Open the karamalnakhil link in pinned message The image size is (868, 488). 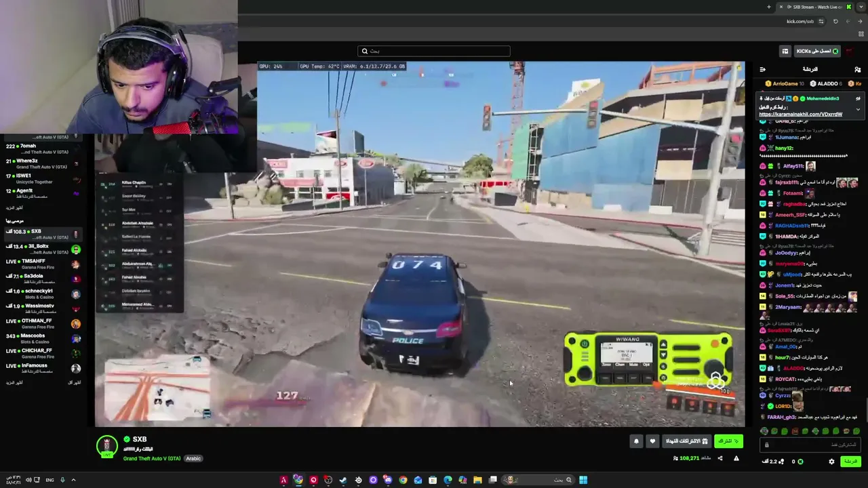801,115
